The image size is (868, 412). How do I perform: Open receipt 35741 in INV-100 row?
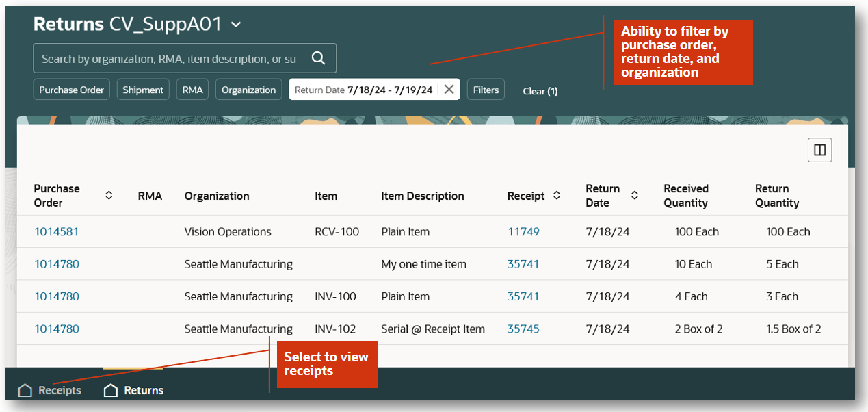pyautogui.click(x=523, y=296)
